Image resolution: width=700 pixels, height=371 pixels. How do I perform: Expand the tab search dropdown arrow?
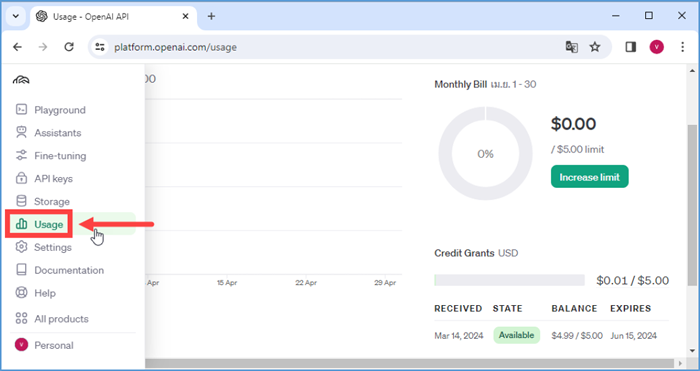click(16, 17)
